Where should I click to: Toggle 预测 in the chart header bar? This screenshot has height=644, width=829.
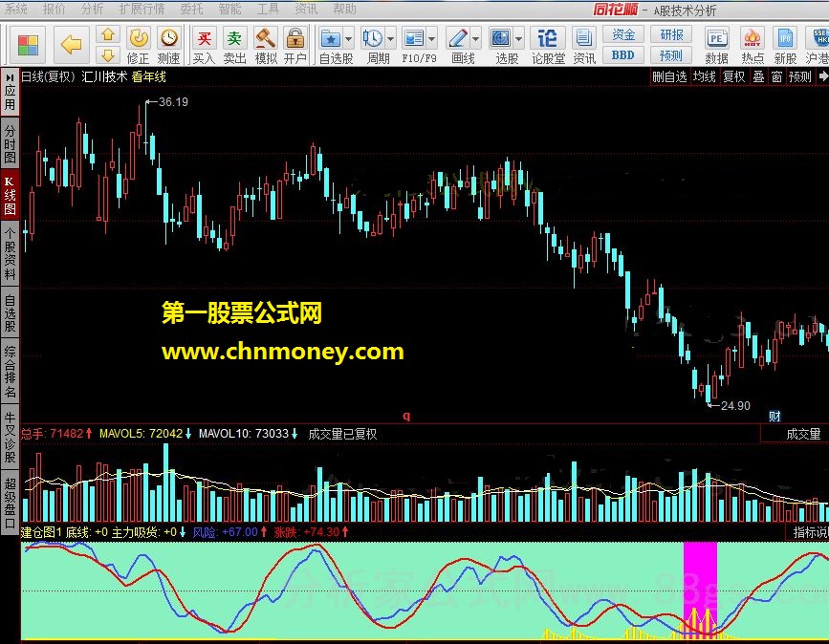(799, 76)
